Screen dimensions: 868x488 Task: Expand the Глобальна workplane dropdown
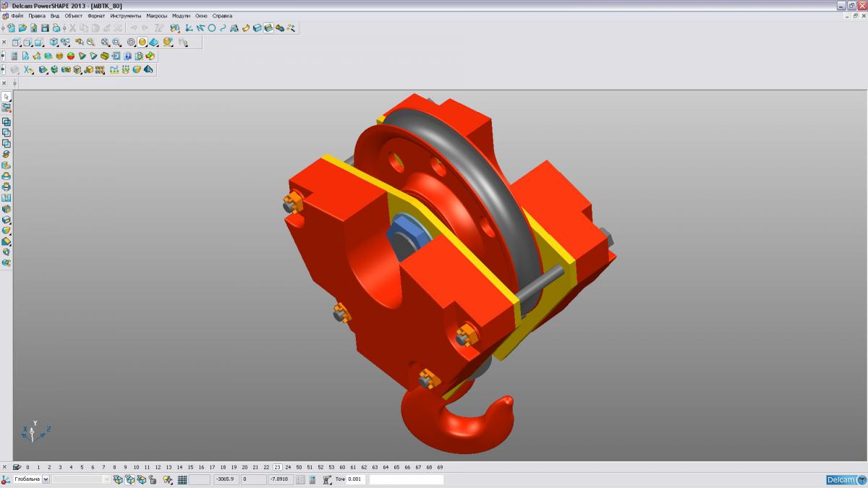(46, 479)
